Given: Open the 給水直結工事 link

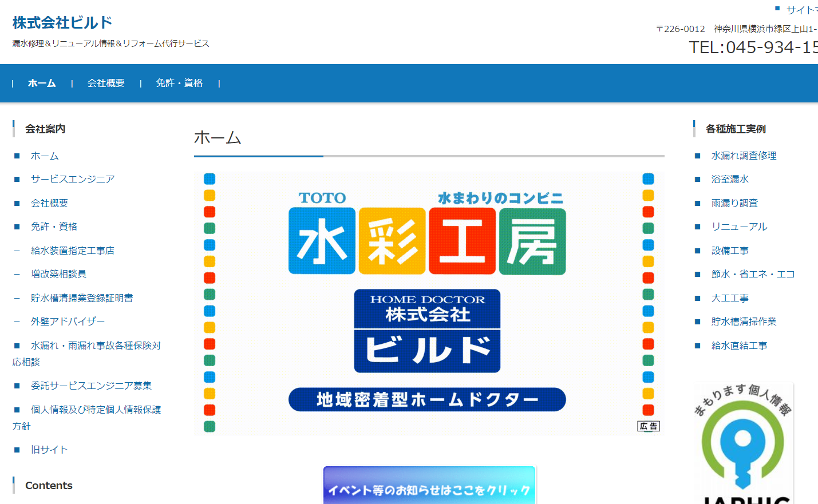Looking at the screenshot, I should (739, 346).
